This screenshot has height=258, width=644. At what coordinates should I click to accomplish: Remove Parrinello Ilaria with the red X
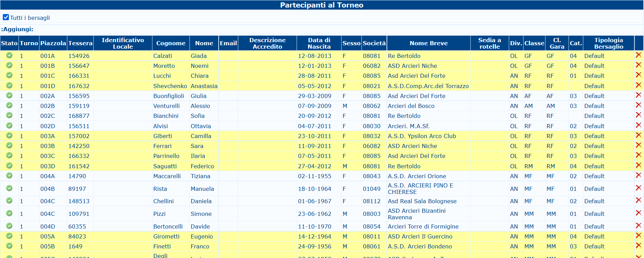[x=639, y=155]
